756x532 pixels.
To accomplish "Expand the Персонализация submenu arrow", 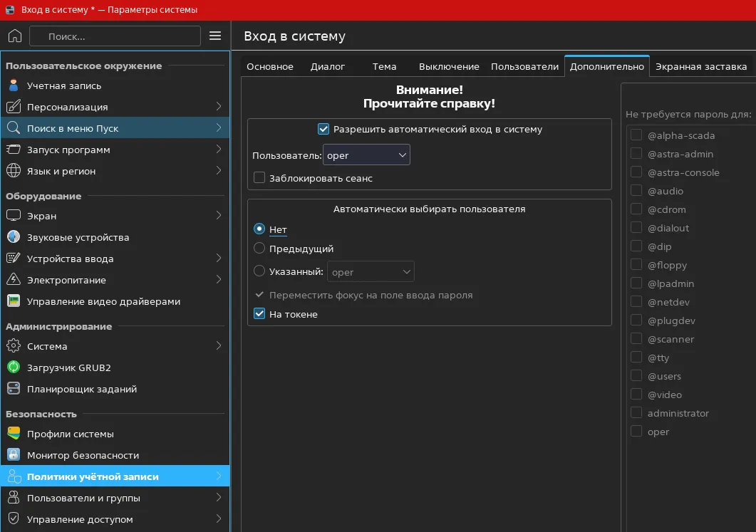I will point(219,107).
